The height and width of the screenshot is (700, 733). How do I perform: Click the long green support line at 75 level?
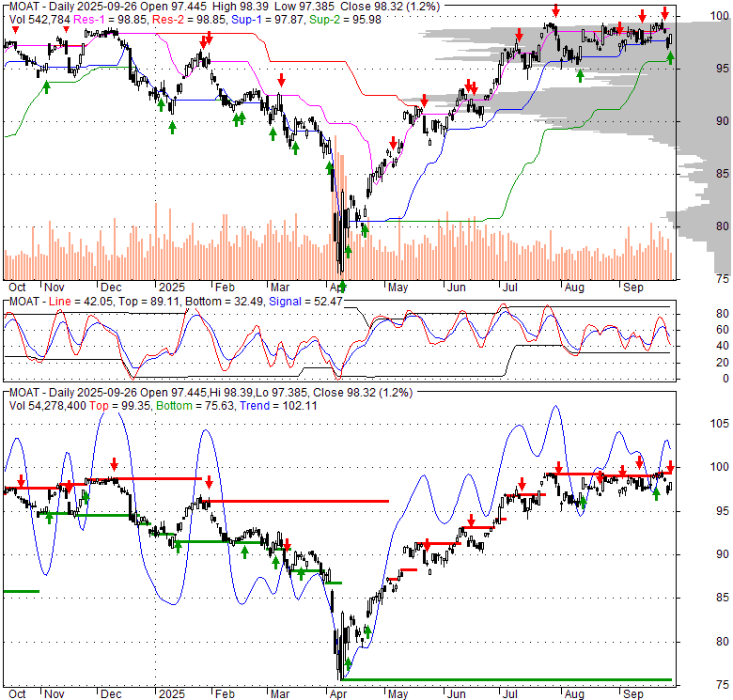[507, 680]
